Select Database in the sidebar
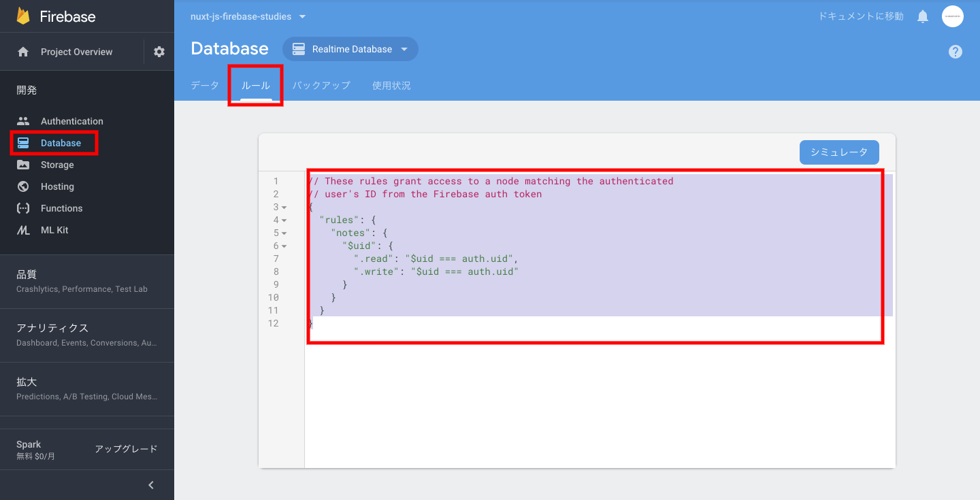 point(61,143)
